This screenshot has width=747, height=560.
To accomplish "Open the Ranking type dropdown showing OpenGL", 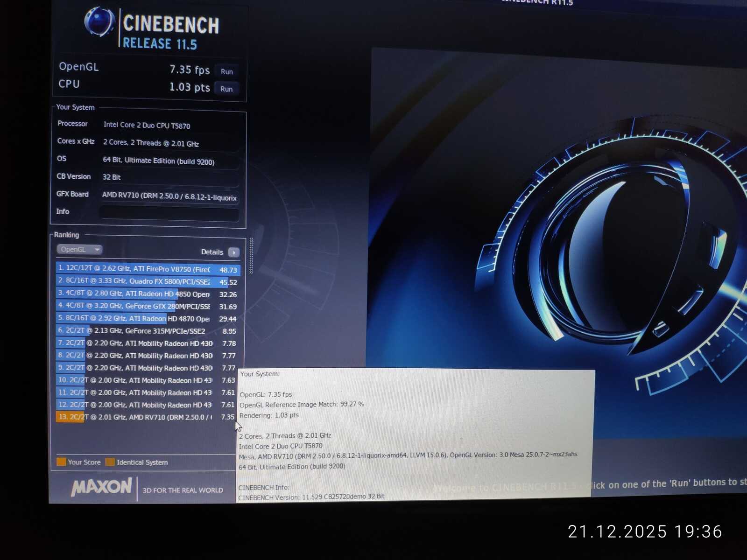I will tap(79, 249).
